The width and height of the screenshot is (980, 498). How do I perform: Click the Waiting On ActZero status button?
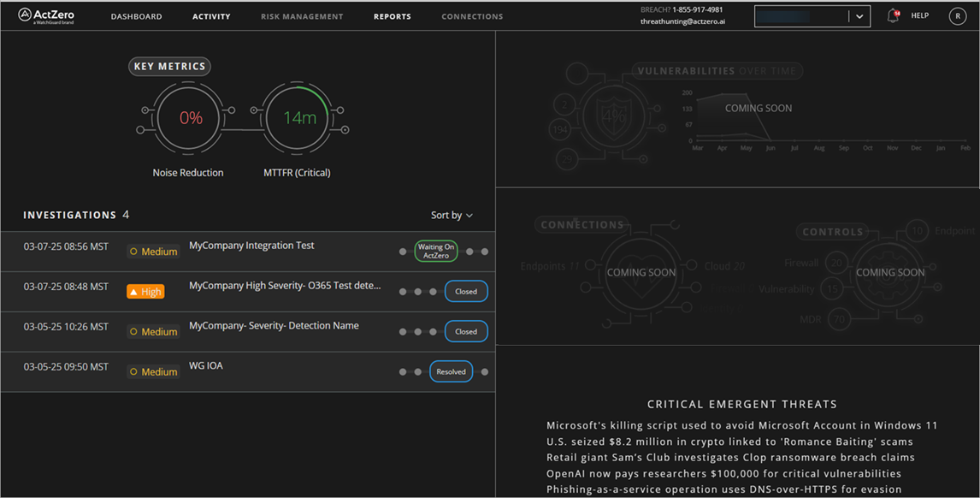(x=436, y=251)
